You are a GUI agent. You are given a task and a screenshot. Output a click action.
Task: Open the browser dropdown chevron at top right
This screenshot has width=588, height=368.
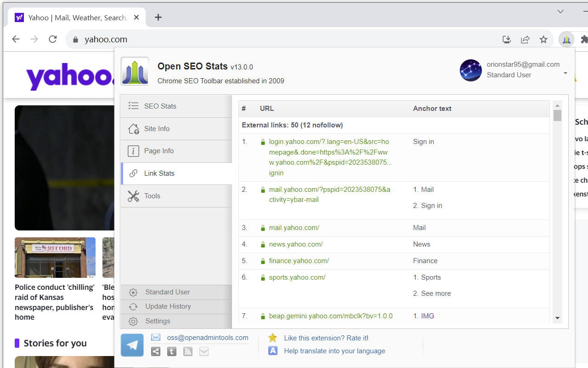point(560,11)
